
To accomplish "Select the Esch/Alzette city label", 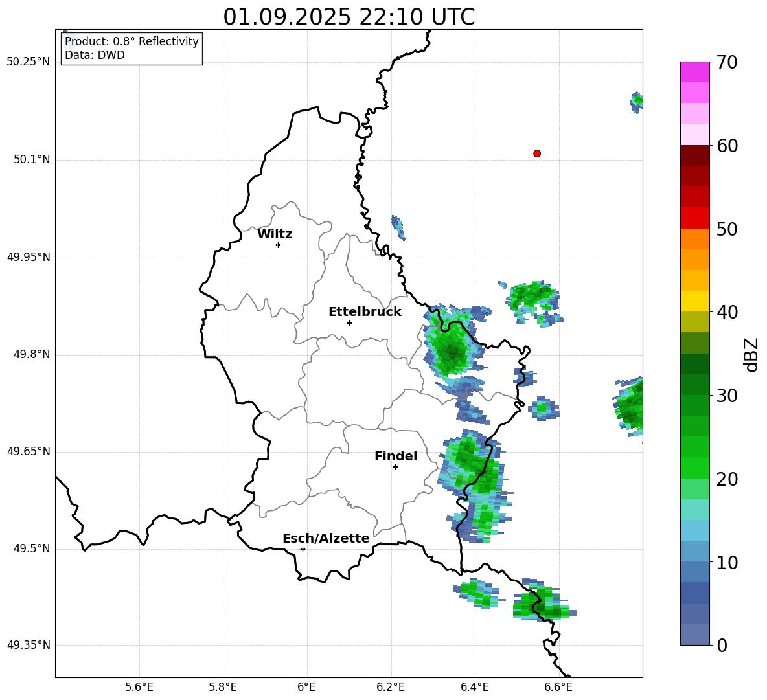I will (x=326, y=538).
